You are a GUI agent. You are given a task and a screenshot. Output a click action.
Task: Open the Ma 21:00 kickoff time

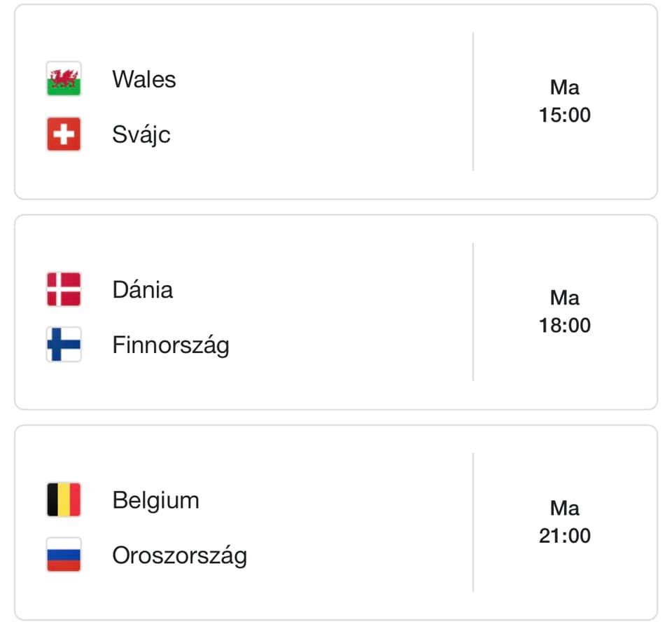(564, 522)
